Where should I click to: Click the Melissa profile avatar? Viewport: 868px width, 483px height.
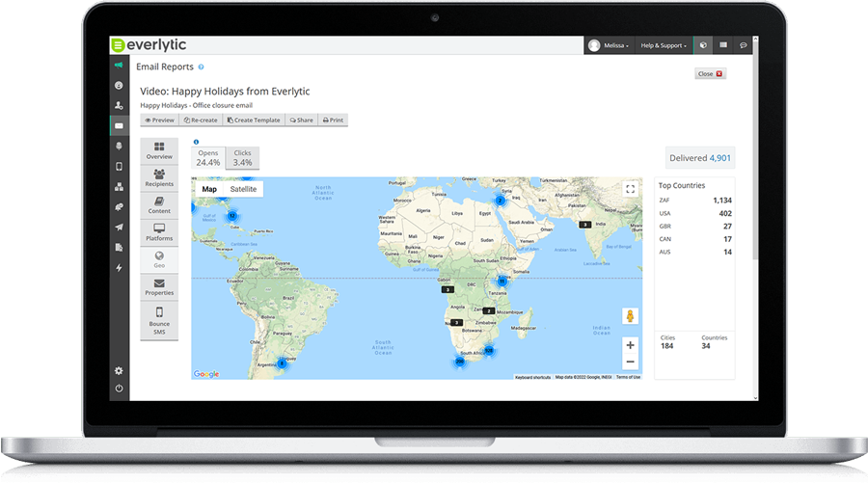[x=594, y=45]
